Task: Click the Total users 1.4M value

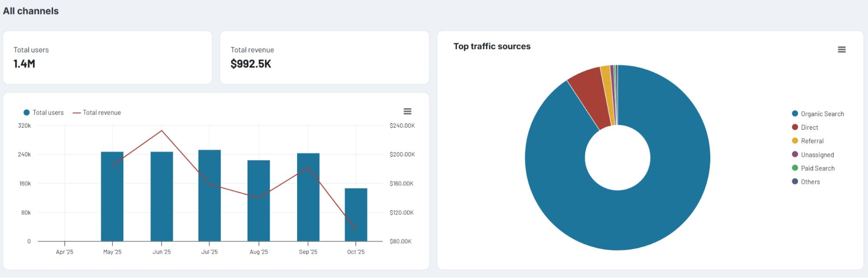Action: (x=24, y=64)
